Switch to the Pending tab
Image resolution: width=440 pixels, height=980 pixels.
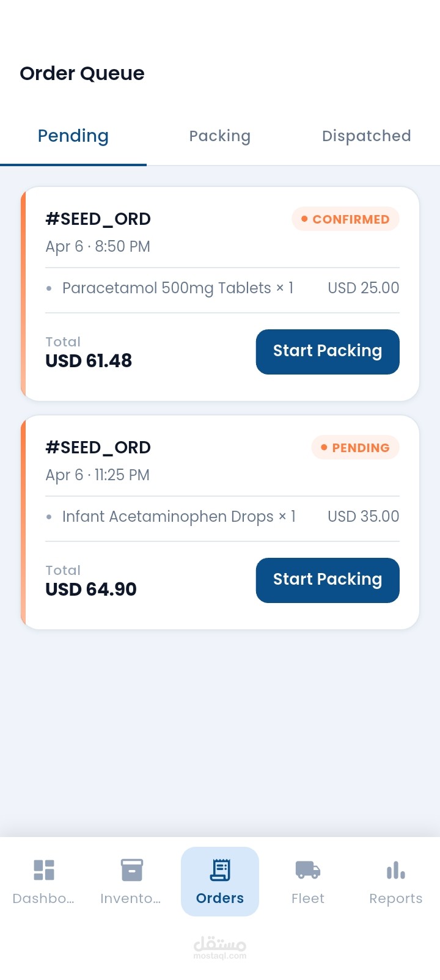click(73, 136)
